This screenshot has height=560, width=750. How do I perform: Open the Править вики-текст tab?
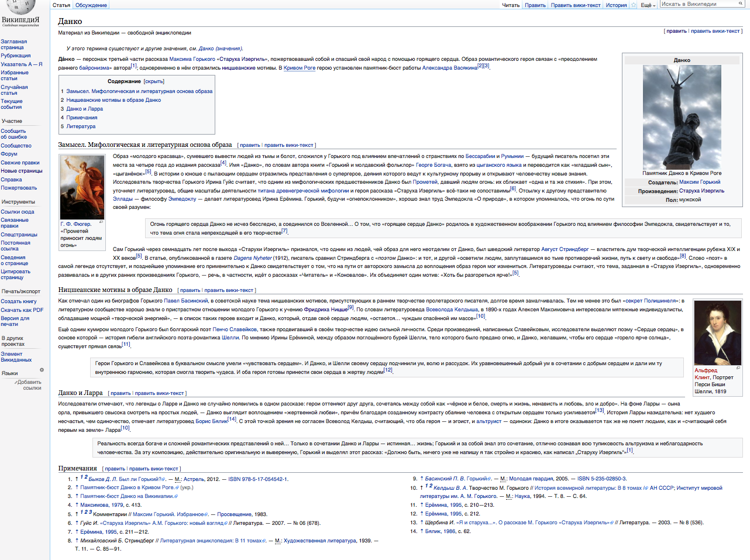pyautogui.click(x=576, y=5)
